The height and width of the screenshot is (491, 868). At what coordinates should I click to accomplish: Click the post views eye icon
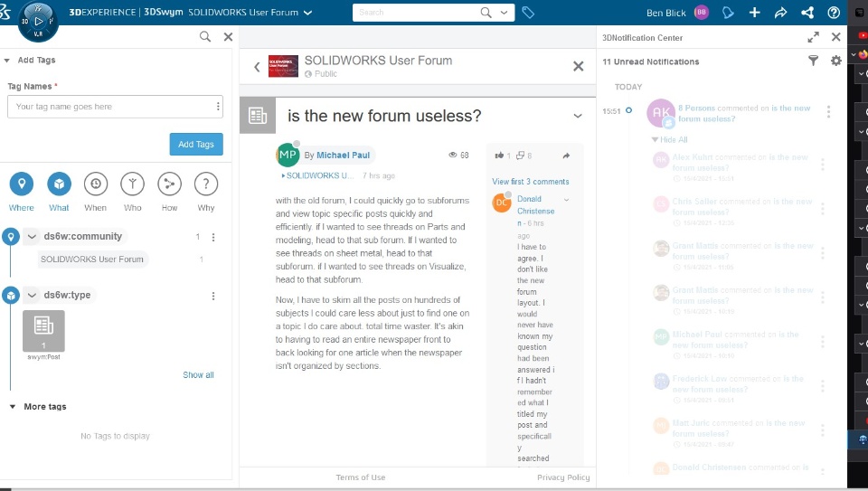tap(453, 155)
